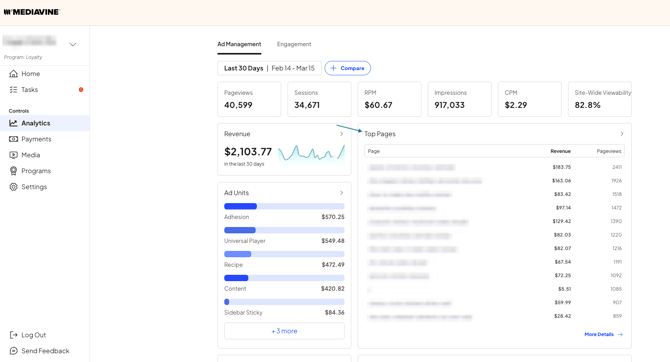Select the Analytics chart icon
The width and height of the screenshot is (670, 362).
click(14, 123)
